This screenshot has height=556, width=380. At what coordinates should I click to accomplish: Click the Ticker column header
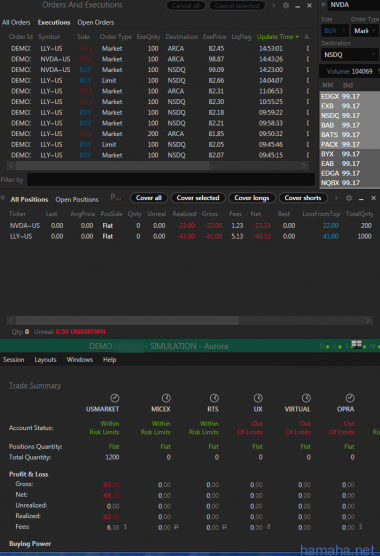[x=17, y=214]
